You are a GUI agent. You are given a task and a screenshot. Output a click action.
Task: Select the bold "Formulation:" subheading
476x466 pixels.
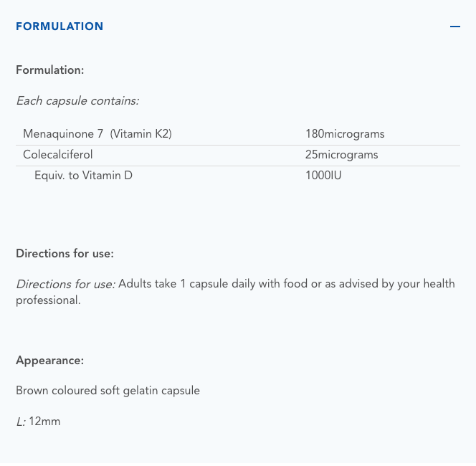[50, 70]
